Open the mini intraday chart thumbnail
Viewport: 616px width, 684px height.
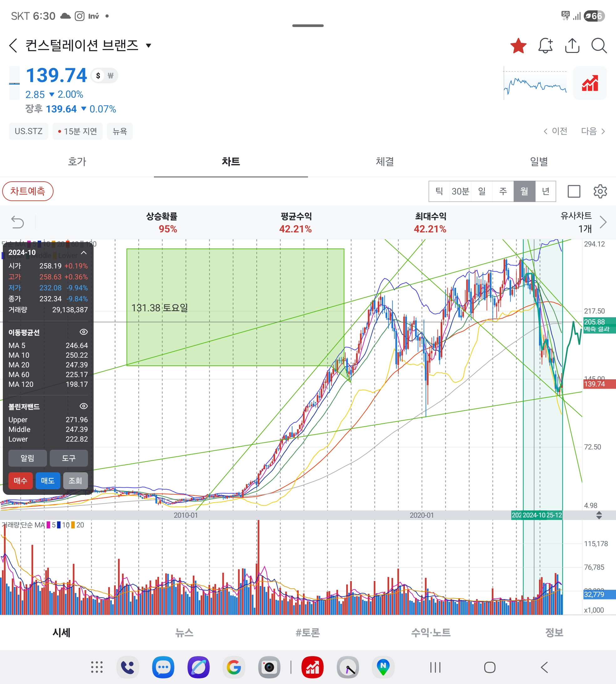[x=535, y=83]
